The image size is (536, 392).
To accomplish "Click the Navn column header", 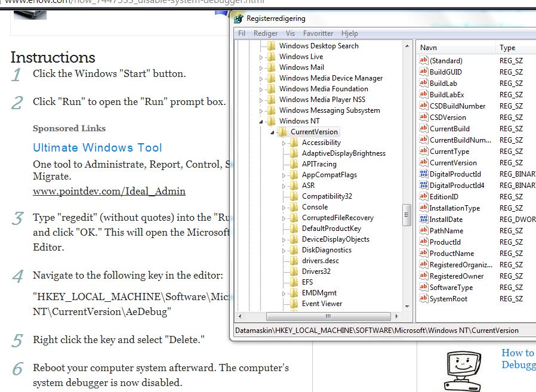I will pos(429,48).
